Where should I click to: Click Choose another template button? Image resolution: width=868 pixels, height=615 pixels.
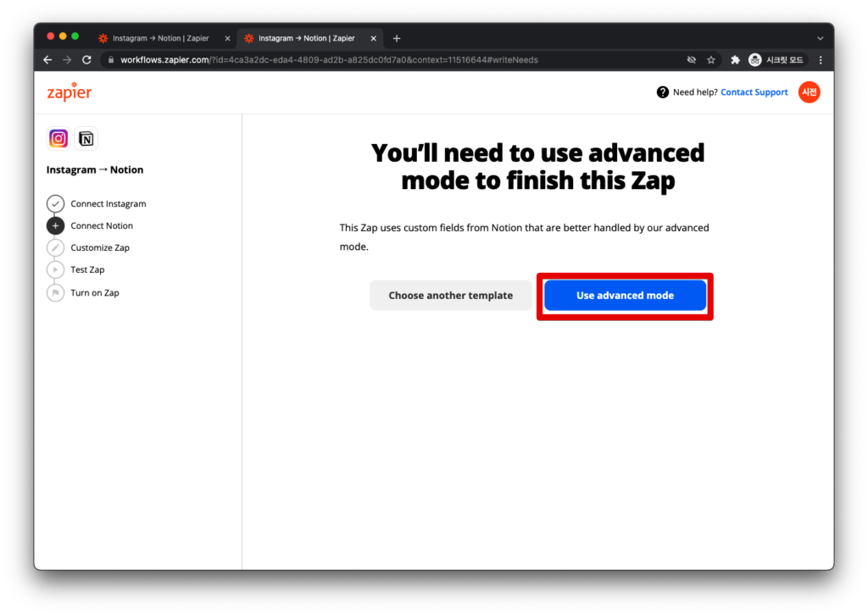(x=451, y=296)
